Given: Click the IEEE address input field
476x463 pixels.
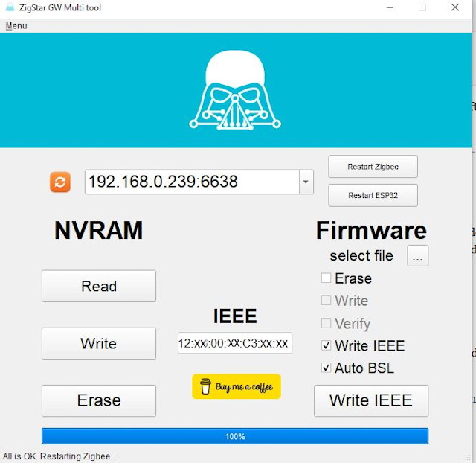Looking at the screenshot, I should [x=235, y=343].
